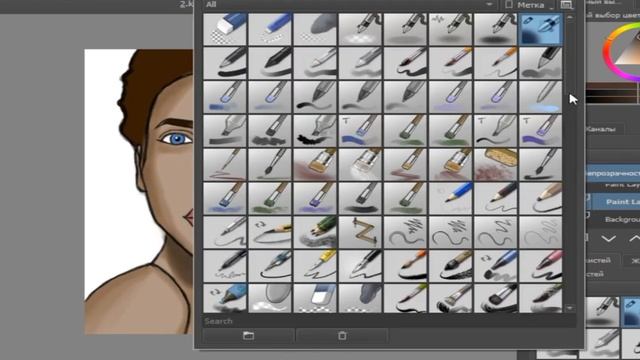Click airbrush thumbnail in bottom-right presets docker

[603, 312]
